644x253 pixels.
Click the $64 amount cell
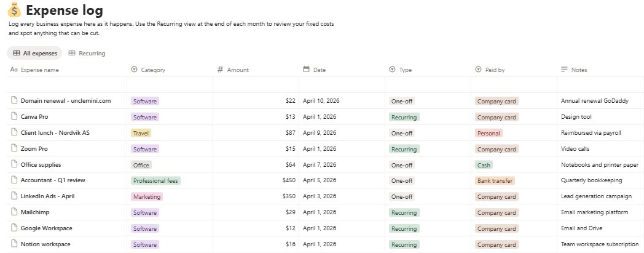pos(256,164)
